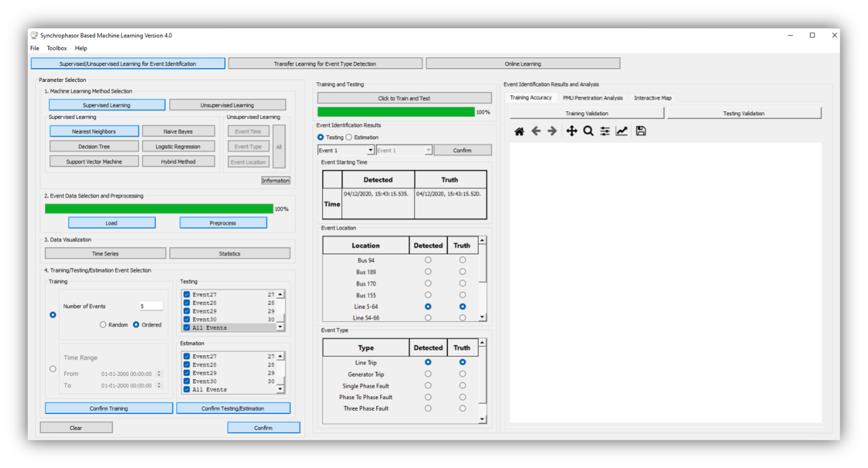
Task: Uncheck the Event27 checkbox in Testing list
Action: (x=187, y=294)
